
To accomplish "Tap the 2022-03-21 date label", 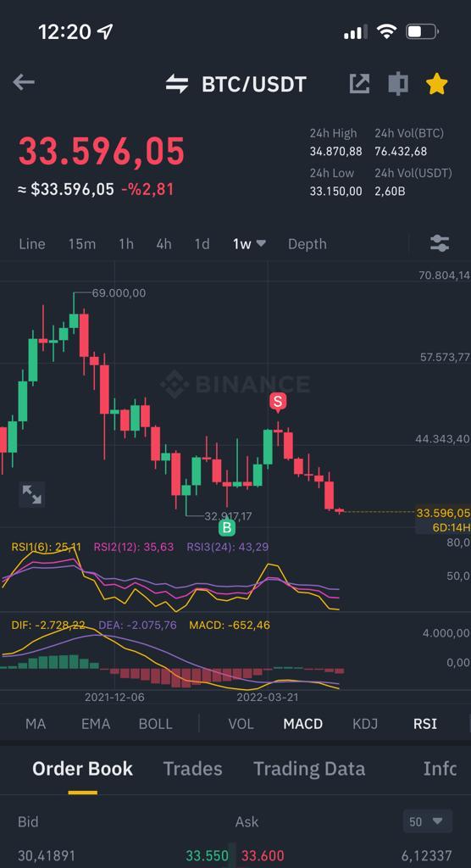I will [268, 697].
